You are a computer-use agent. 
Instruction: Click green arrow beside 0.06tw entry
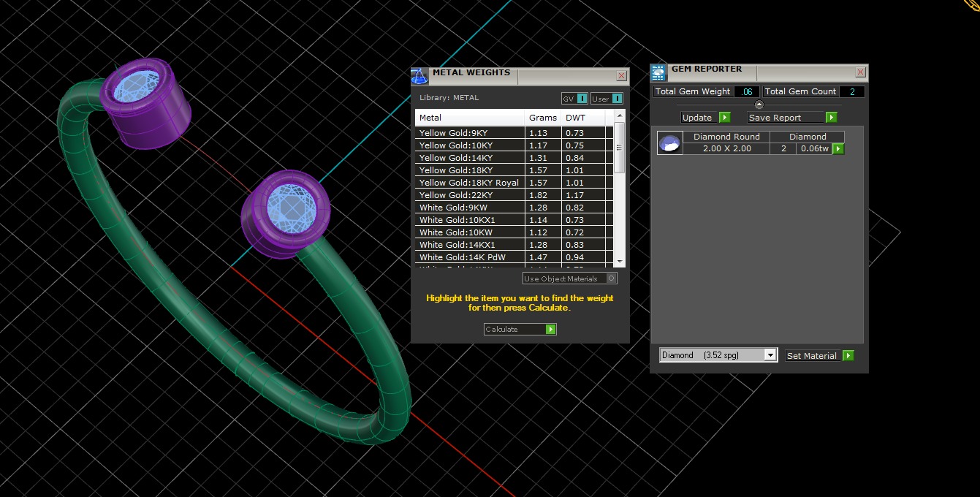pos(838,149)
